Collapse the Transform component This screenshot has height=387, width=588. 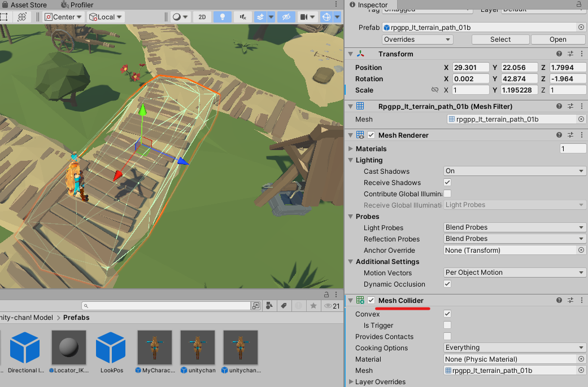click(351, 54)
